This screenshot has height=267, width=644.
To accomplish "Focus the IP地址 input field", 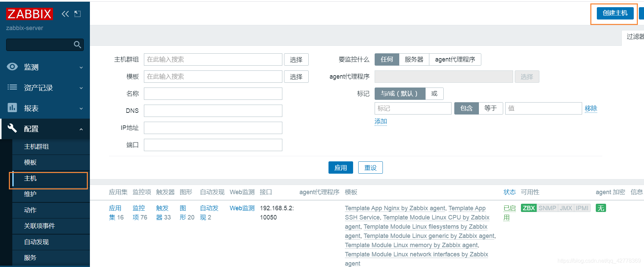I will (x=213, y=128).
